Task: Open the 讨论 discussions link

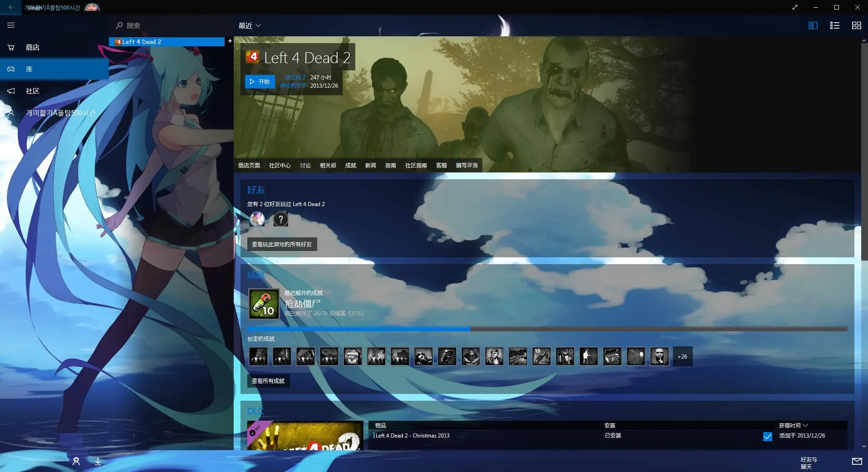Action: [305, 166]
